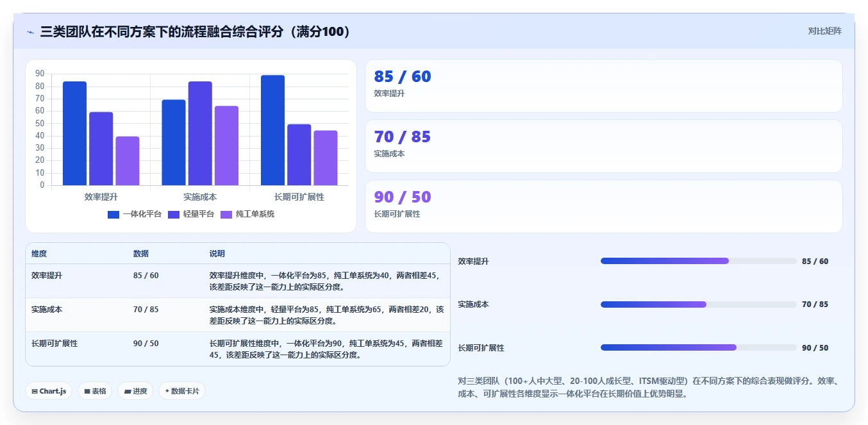Click the 长期可扩展性 progress bar

pyautogui.click(x=698, y=347)
